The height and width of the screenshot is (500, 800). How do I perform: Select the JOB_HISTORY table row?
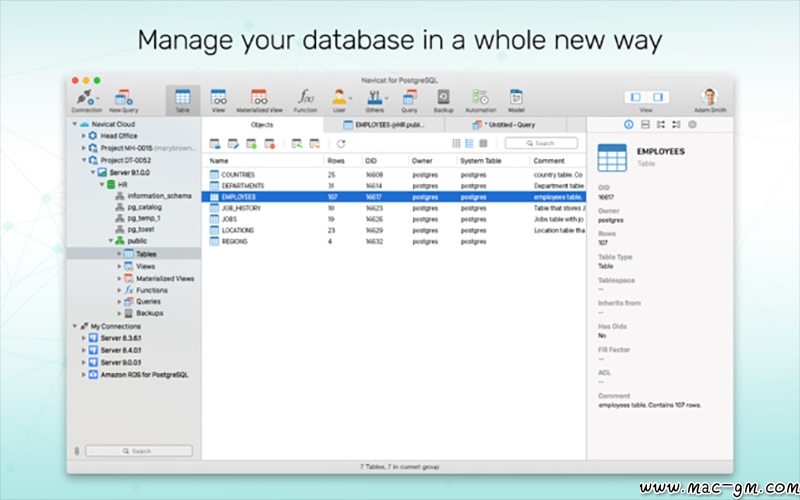[x=393, y=208]
